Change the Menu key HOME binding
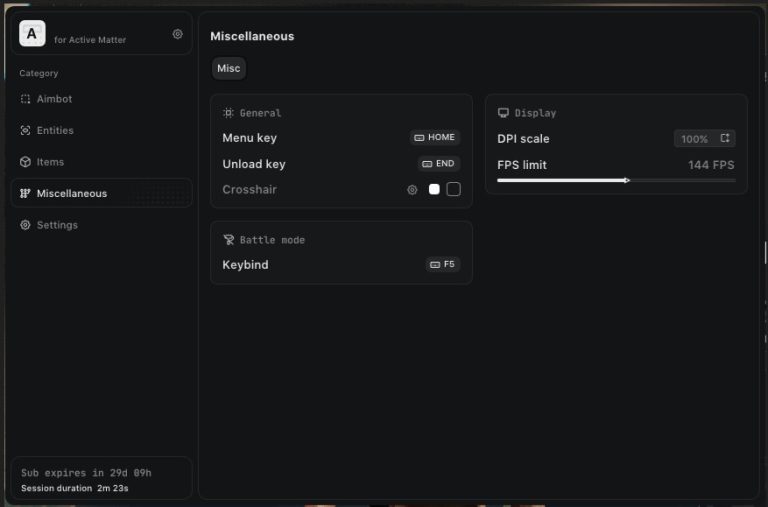Screen dimensions: 768x507 pos(435,138)
